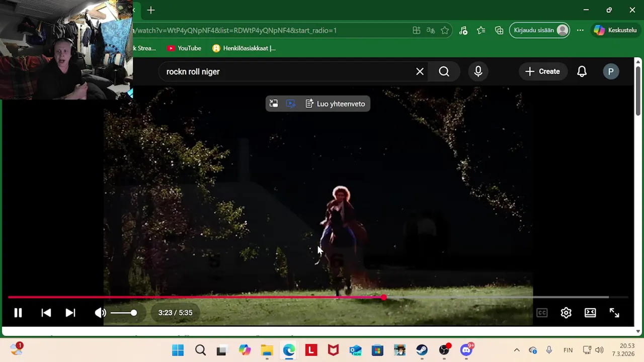Open Copilot Keskustelu chat
Screen dimensions: 644x362
pyautogui.click(x=615, y=30)
